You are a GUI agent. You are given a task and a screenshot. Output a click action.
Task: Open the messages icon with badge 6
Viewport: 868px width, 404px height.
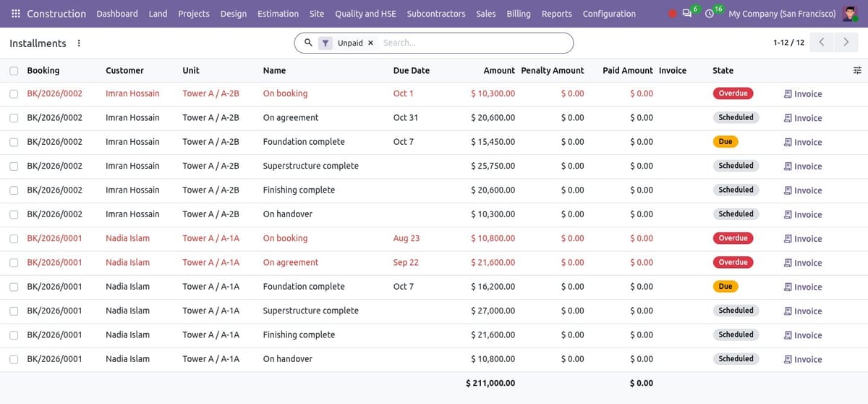(687, 14)
